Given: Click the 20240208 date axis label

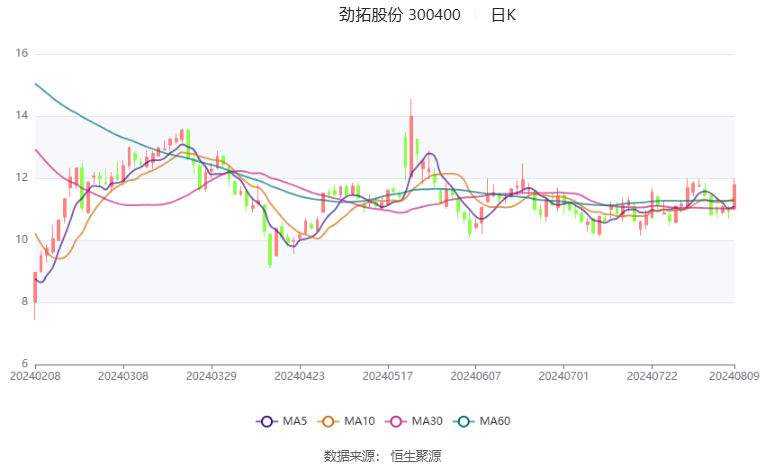Looking at the screenshot, I should point(35,376).
